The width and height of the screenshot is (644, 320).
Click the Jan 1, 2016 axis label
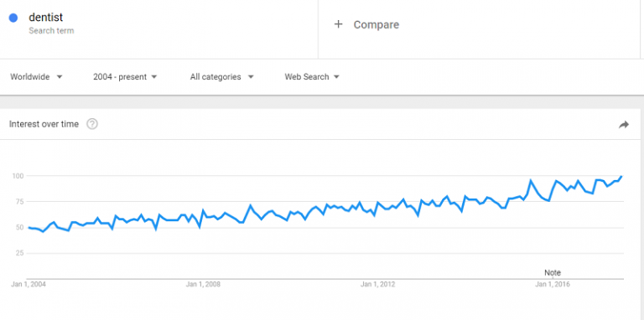tap(552, 284)
